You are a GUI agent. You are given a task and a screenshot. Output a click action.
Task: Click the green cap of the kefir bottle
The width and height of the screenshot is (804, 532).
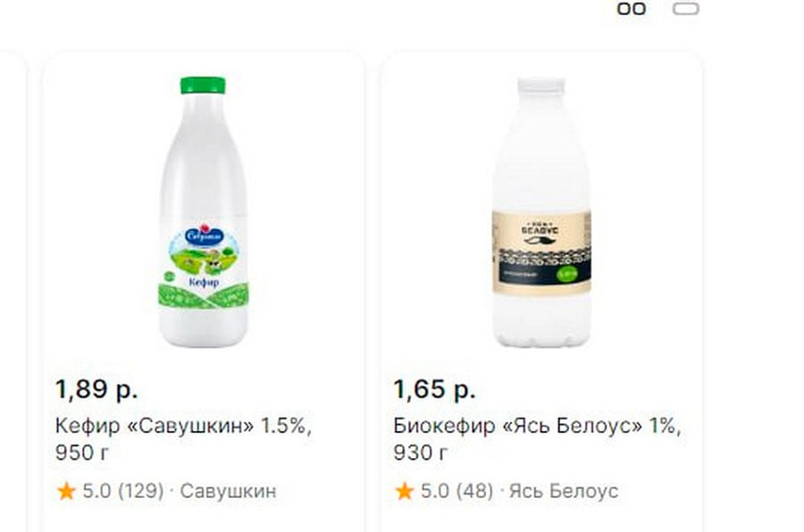tap(203, 85)
